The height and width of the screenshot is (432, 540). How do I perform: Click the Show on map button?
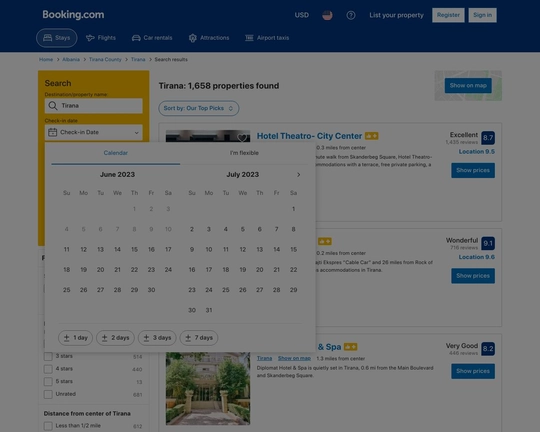(x=468, y=85)
